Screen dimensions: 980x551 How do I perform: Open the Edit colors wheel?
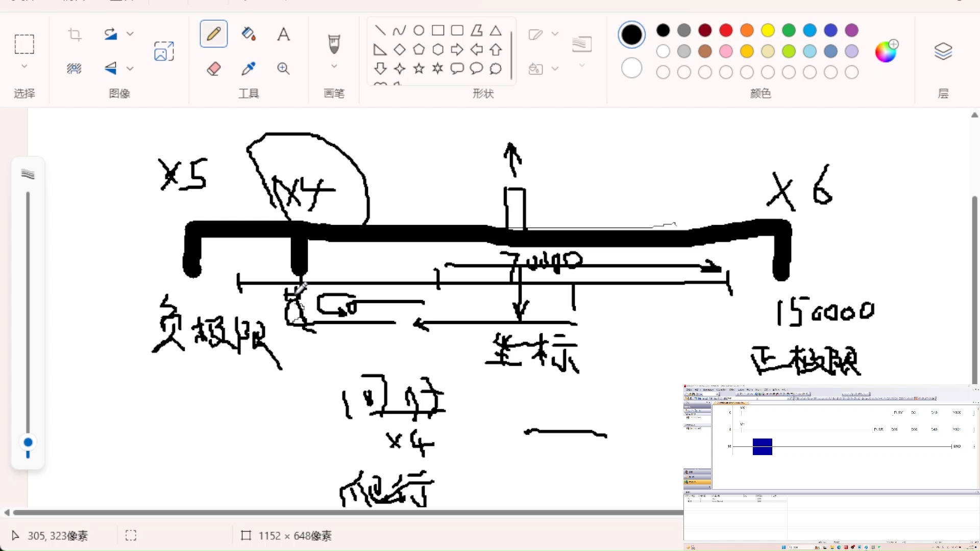[886, 51]
